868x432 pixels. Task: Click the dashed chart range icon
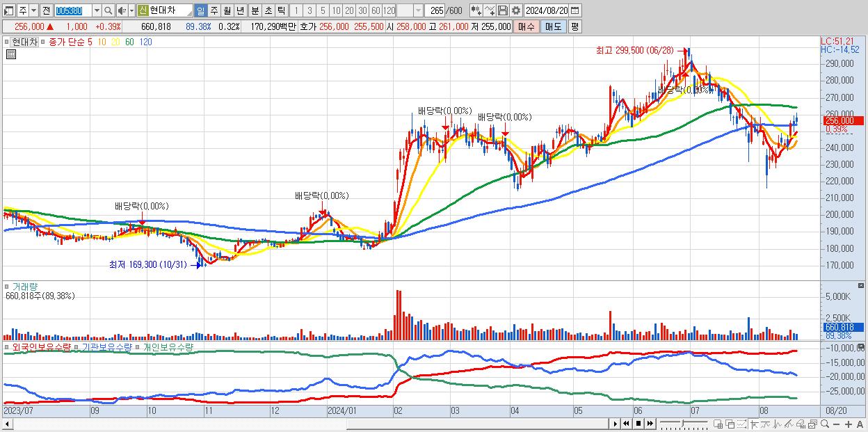[x=741, y=424]
